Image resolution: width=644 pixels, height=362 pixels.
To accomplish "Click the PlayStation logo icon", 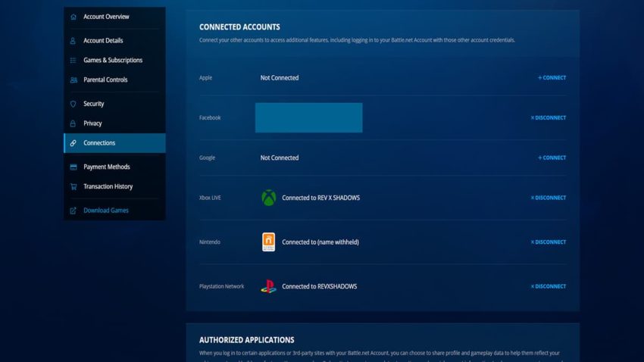I will 269,286.
